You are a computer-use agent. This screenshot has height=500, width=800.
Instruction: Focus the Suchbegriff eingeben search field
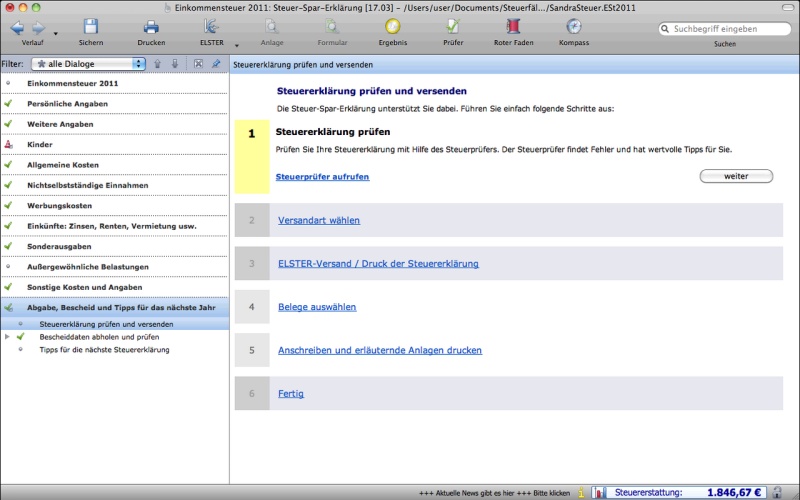tap(725, 29)
